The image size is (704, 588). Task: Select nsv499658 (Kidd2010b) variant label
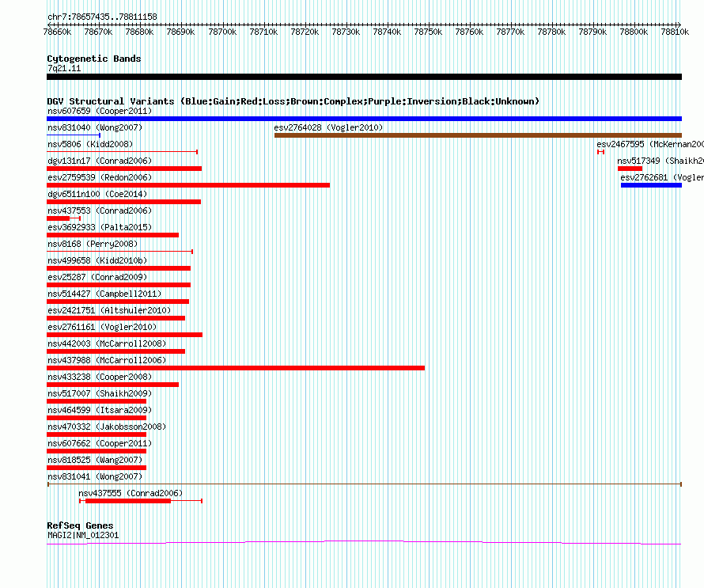click(97, 260)
